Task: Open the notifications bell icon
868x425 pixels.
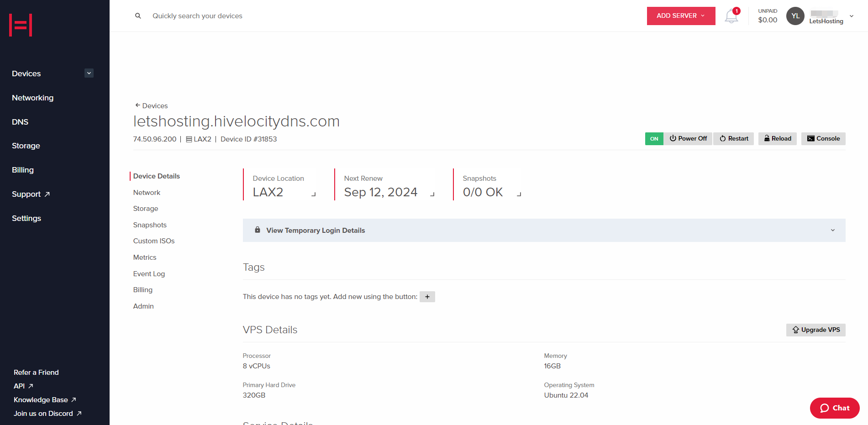Action: [731, 16]
